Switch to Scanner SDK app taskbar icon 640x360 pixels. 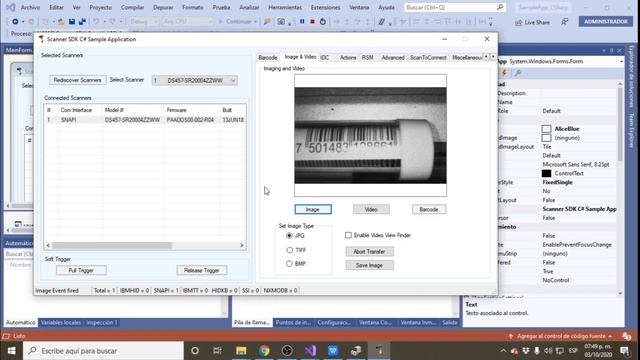click(380, 351)
